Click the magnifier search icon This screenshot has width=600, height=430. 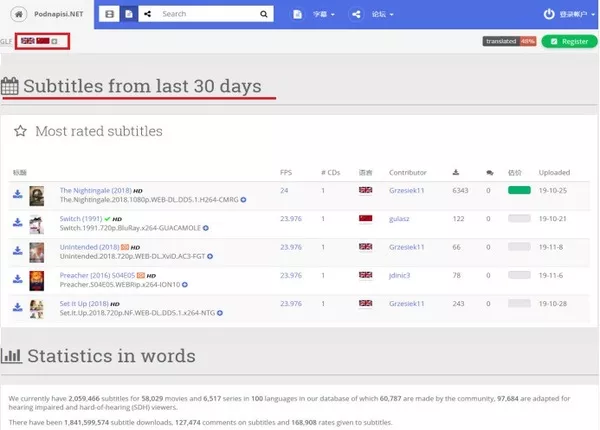click(x=263, y=14)
